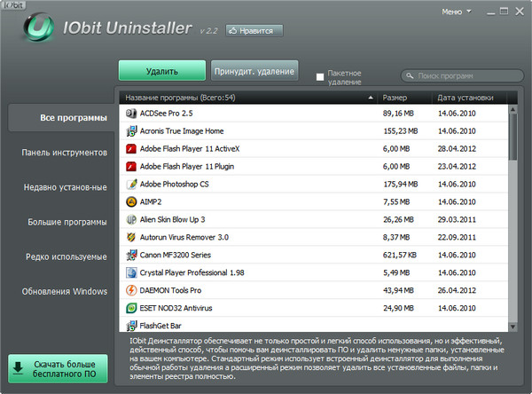
Task: Select the Adobe Flash Player 11 ActiveX icon
Action: (x=131, y=149)
